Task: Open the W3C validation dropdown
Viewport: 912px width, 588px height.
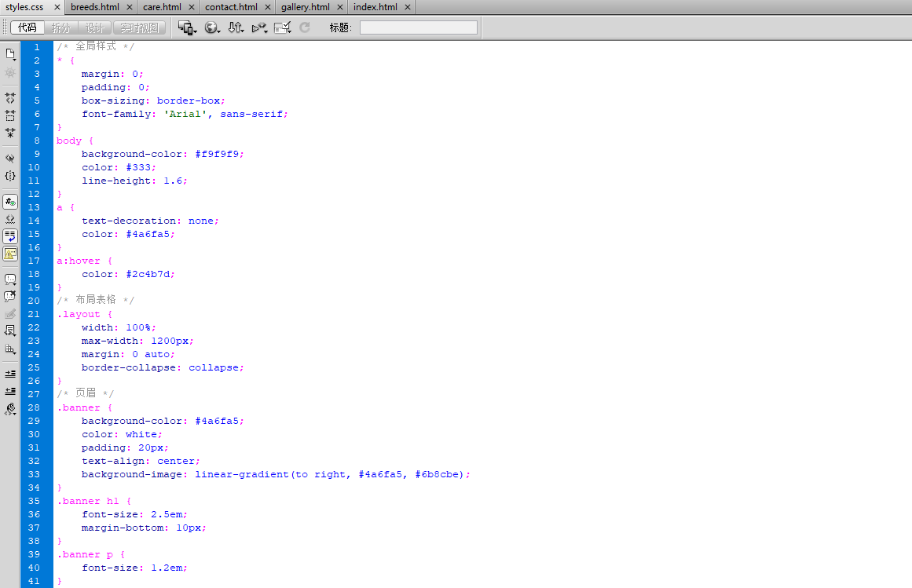Action: (x=259, y=27)
